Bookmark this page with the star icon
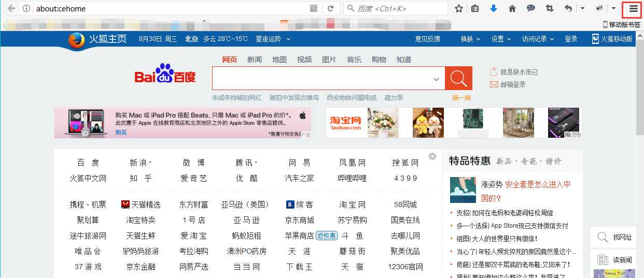The image size is (644, 278). [x=458, y=8]
